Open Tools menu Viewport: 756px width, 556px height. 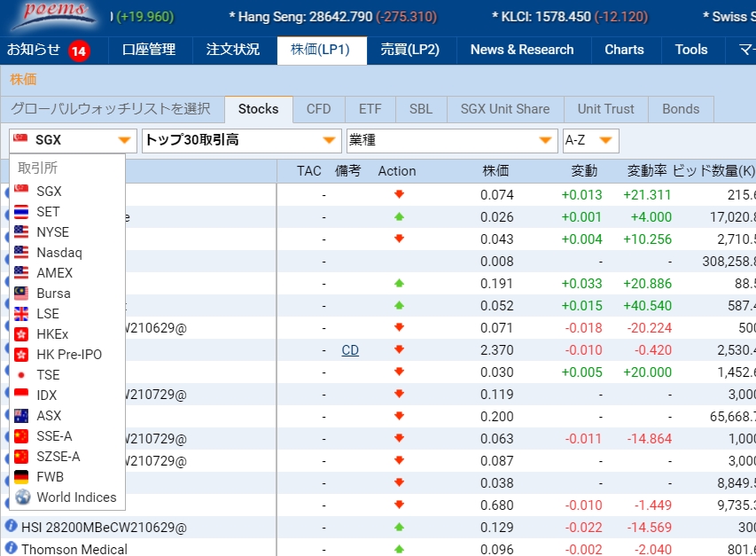(x=691, y=50)
